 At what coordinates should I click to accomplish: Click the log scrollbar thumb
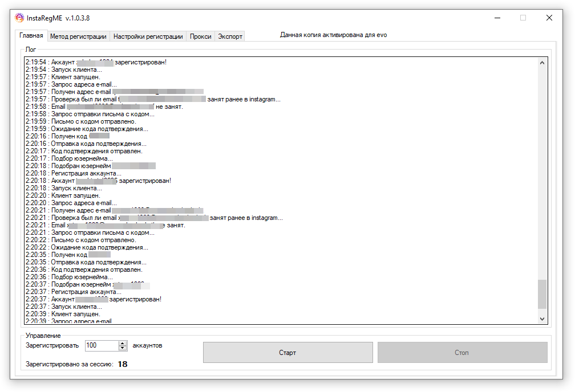[542, 294]
